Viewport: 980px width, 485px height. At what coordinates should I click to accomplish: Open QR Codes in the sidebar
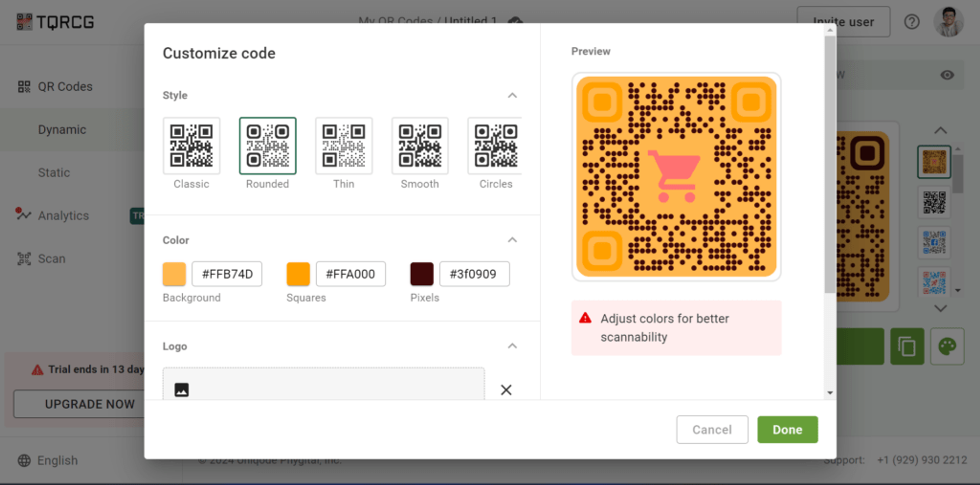tap(65, 86)
